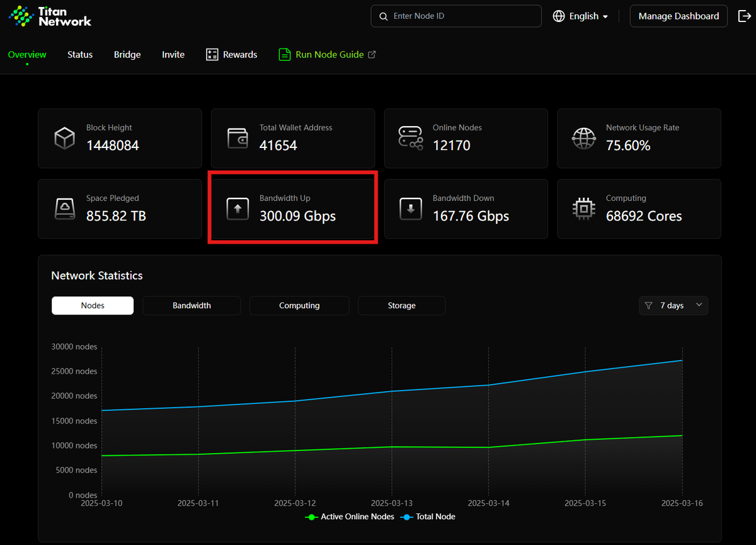Click the 2025-03-10 axis label
The image size is (756, 545).
(x=102, y=503)
